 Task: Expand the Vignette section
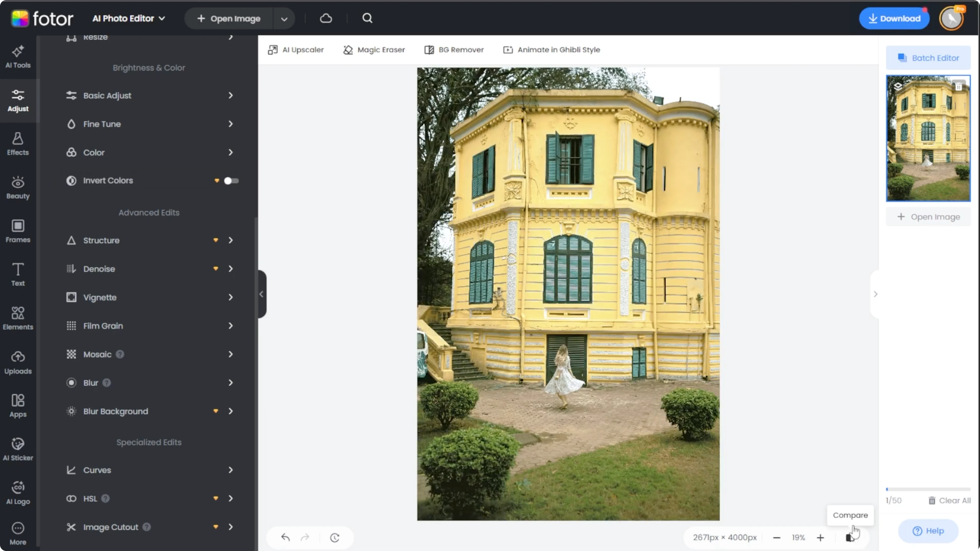click(149, 297)
